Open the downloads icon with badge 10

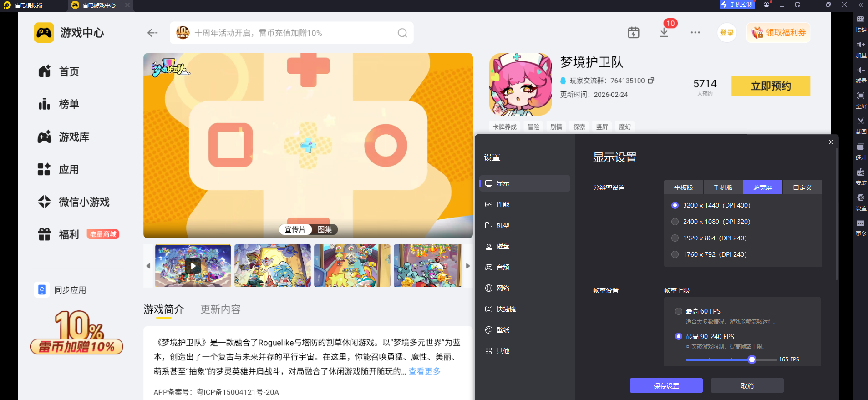point(664,33)
